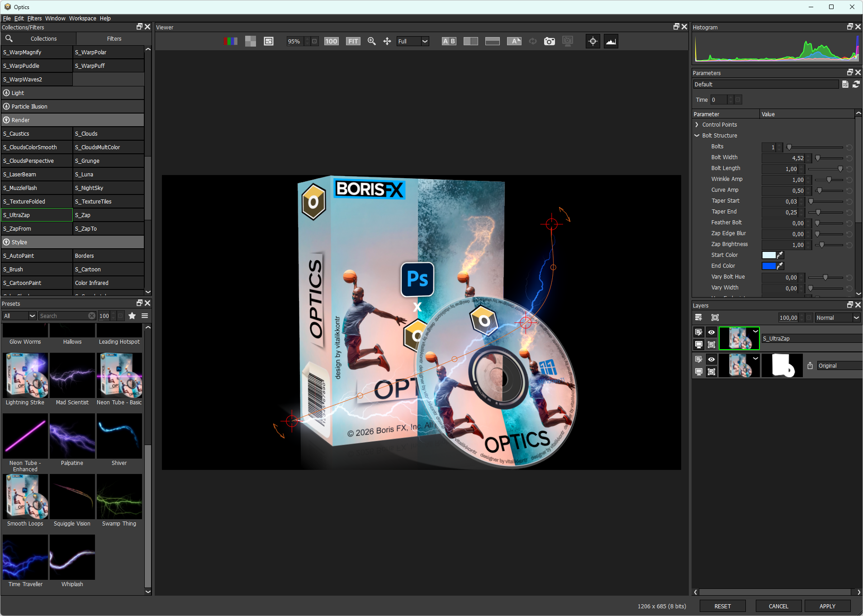Viewport: 863px width, 616px height.
Task: Clear the Presets search field
Action: coord(92,316)
